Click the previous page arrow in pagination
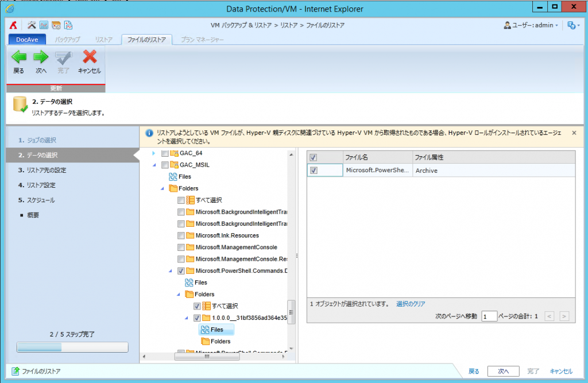 point(550,316)
